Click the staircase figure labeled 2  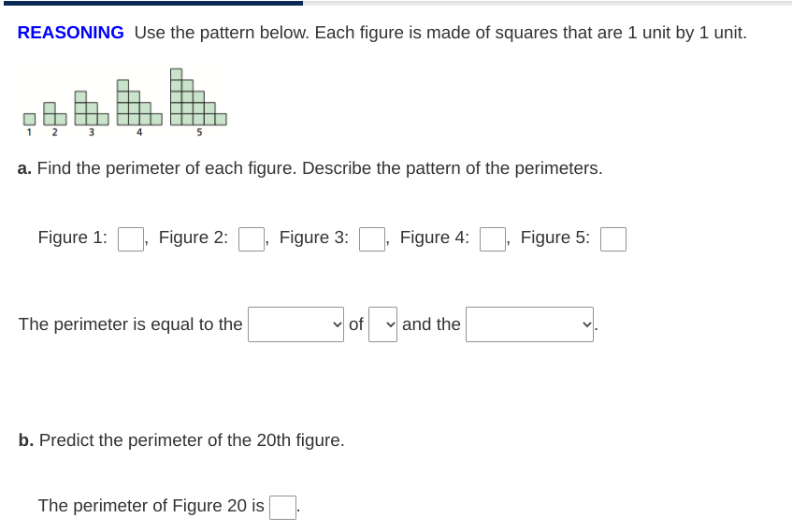(x=54, y=114)
